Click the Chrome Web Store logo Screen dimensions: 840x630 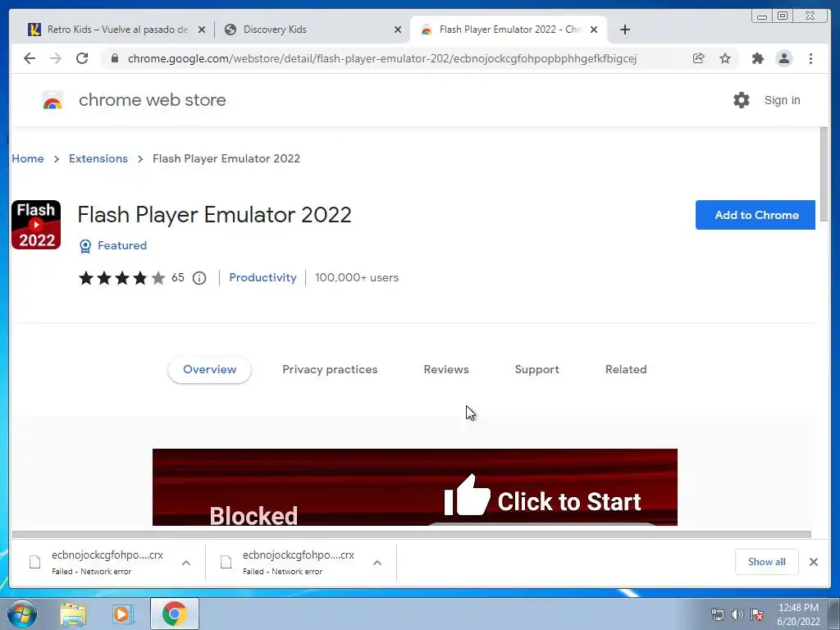(52, 100)
